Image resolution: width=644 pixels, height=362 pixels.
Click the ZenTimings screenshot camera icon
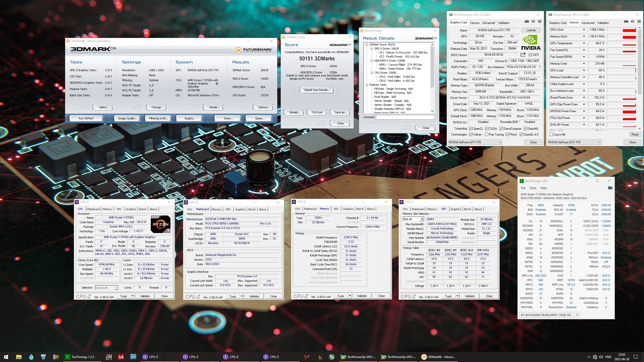[x=610, y=188]
